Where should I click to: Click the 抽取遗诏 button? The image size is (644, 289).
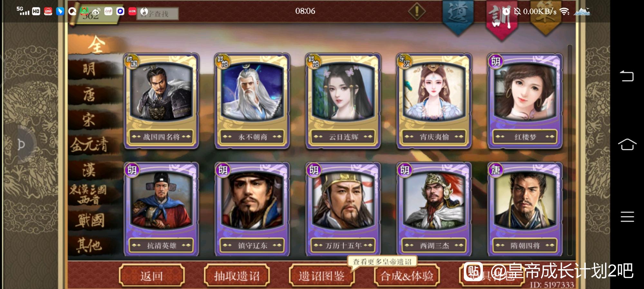point(237,276)
